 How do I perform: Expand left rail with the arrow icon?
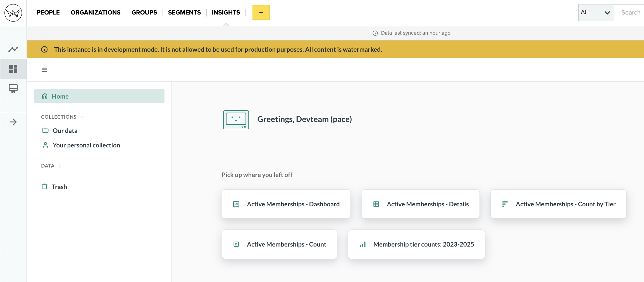(x=13, y=122)
